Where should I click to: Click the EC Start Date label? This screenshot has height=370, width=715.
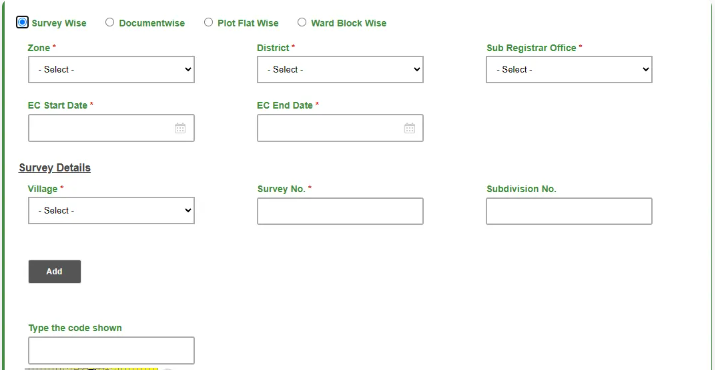[x=57, y=105]
